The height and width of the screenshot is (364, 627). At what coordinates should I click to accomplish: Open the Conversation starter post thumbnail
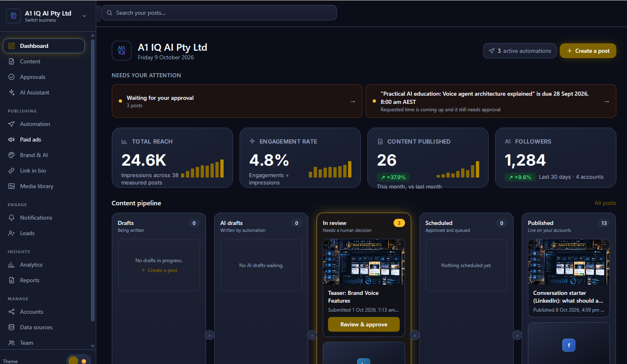[569, 262]
